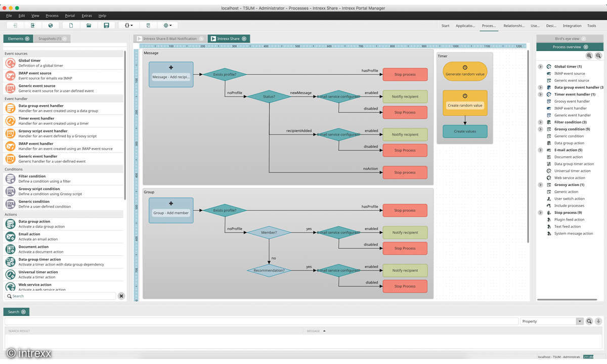The image size is (607, 364).
Task: Close the bottom Search tab
Action: [x=23, y=311]
